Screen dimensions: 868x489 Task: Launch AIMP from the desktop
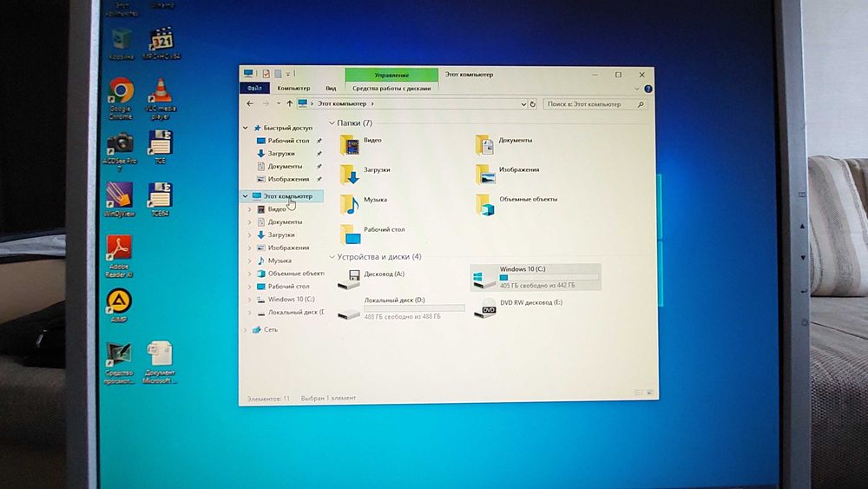(x=119, y=306)
